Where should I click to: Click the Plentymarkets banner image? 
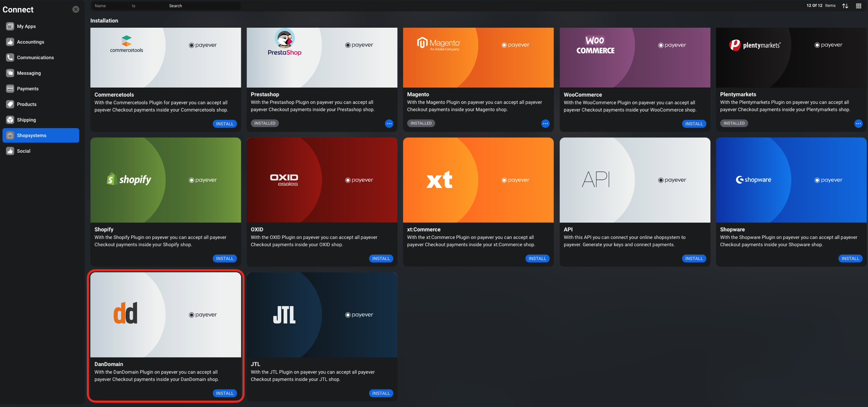(791, 58)
